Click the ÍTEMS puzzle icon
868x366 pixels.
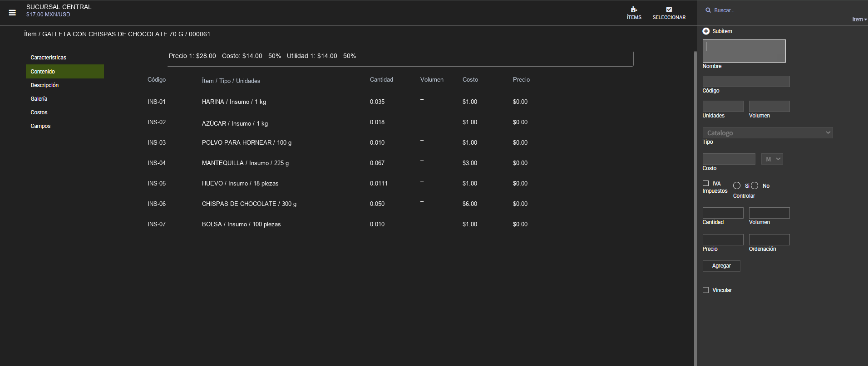click(x=634, y=10)
